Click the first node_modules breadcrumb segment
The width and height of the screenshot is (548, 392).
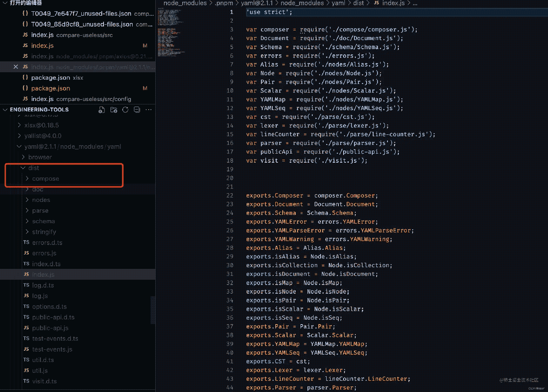pyautogui.click(x=185, y=3)
